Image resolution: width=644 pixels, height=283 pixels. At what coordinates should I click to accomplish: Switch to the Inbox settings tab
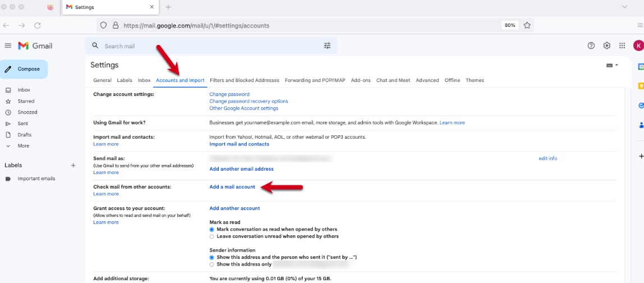pos(144,80)
